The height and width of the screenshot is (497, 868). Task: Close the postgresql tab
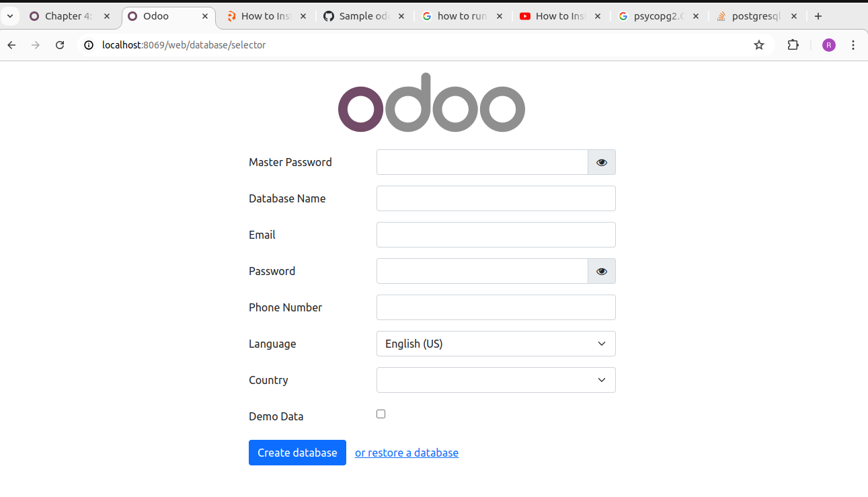tap(794, 16)
